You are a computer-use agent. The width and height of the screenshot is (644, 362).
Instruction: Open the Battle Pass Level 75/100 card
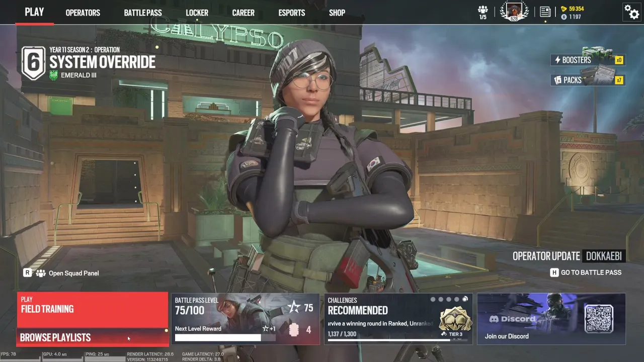coord(246,319)
